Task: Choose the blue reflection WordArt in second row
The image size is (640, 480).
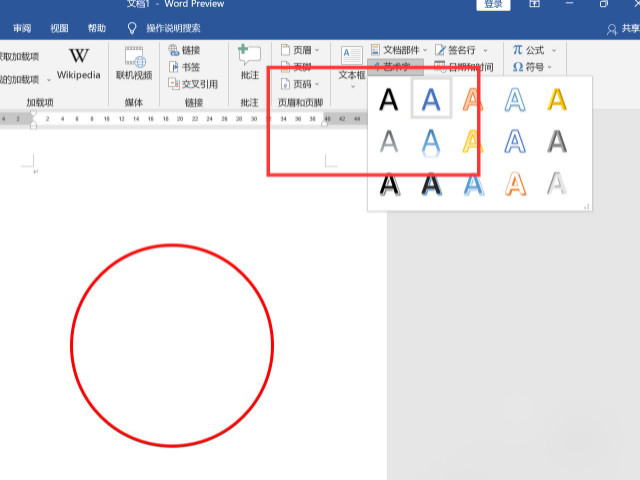Action: click(431, 143)
